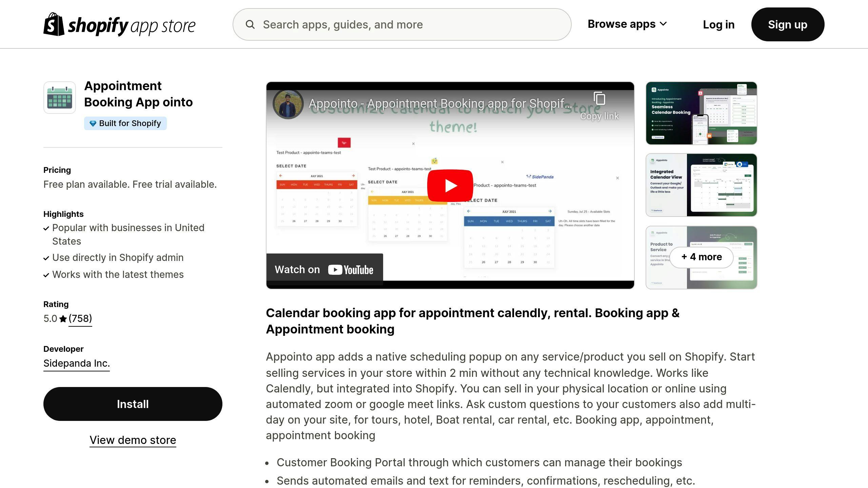Play the YouTube video
The height and width of the screenshot is (488, 868).
click(x=450, y=185)
